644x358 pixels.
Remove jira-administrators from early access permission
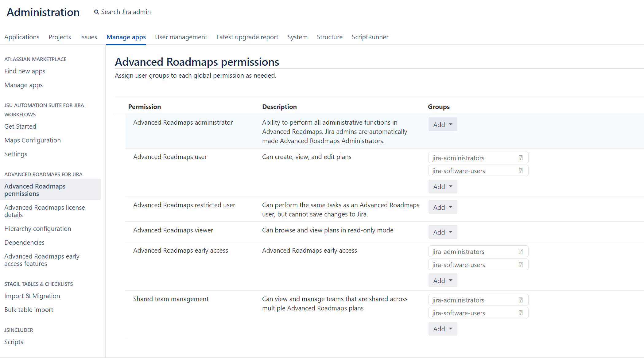(521, 251)
